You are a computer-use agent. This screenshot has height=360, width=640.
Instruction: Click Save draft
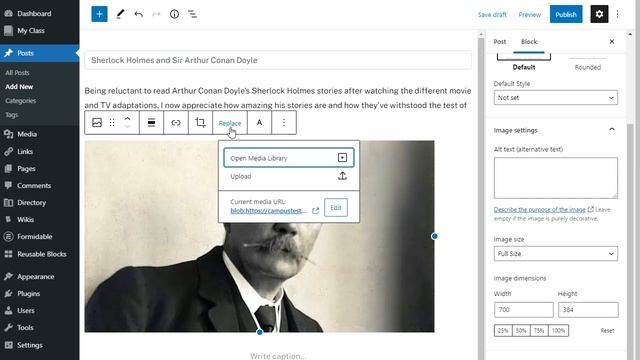tap(492, 15)
